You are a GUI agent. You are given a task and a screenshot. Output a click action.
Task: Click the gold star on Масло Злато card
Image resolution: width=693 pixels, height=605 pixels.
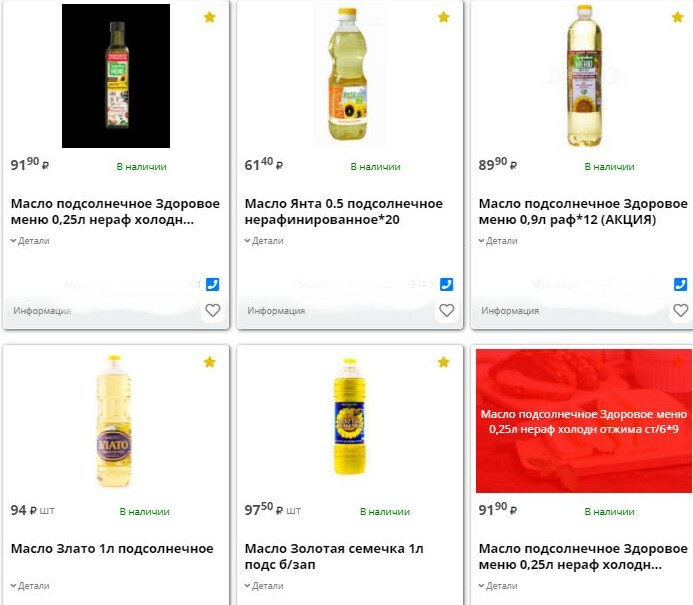pos(209,362)
